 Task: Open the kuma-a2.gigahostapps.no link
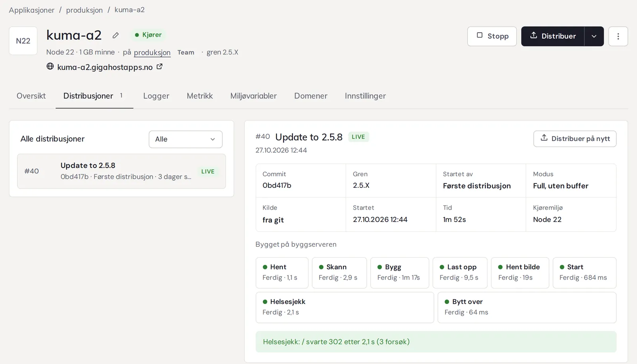105,67
